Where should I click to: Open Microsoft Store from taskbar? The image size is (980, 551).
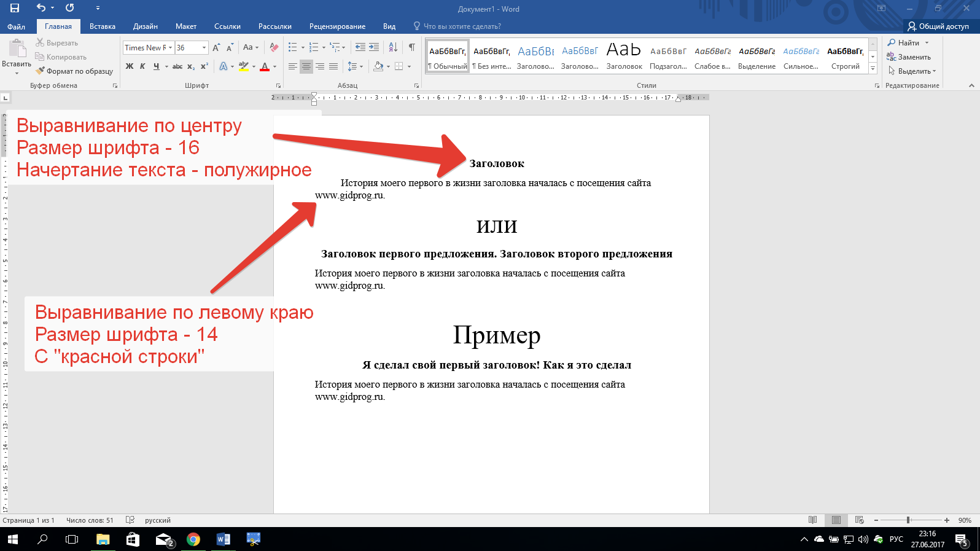[x=133, y=539]
